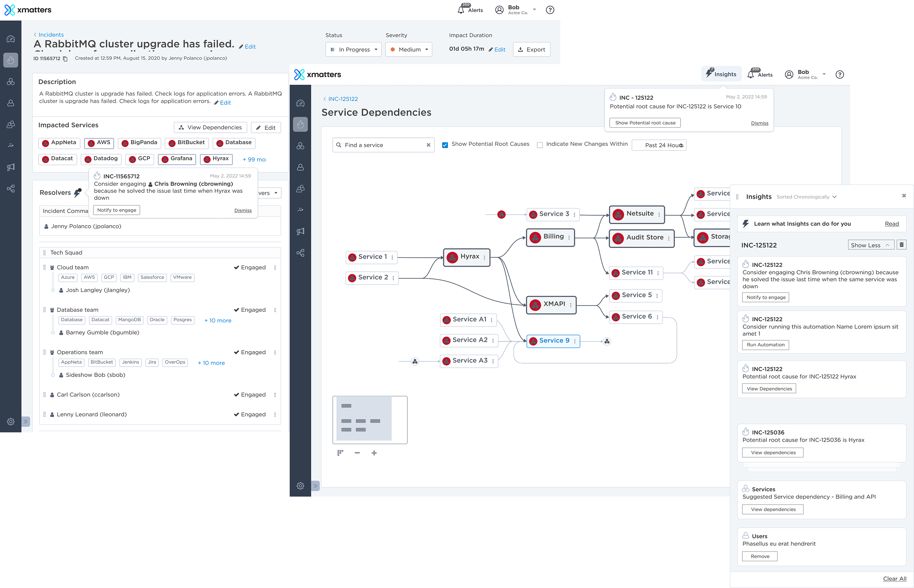
Task: Click trash icon next to Show Less
Action: [902, 245]
